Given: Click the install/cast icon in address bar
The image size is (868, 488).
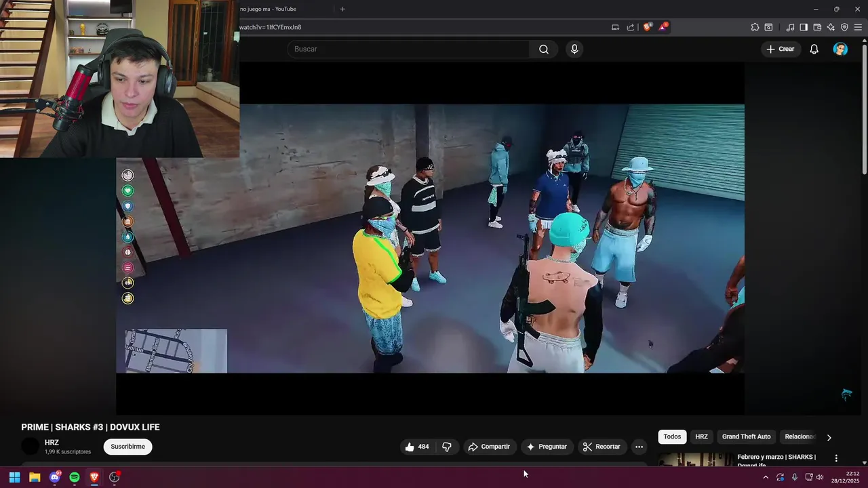Looking at the screenshot, I should coord(615,27).
